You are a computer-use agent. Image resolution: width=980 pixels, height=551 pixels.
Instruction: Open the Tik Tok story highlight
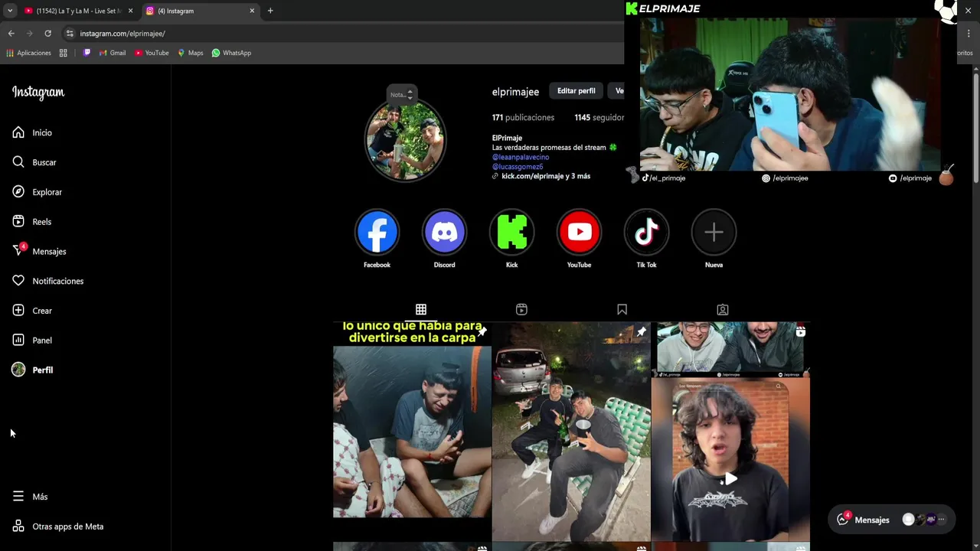646,232
